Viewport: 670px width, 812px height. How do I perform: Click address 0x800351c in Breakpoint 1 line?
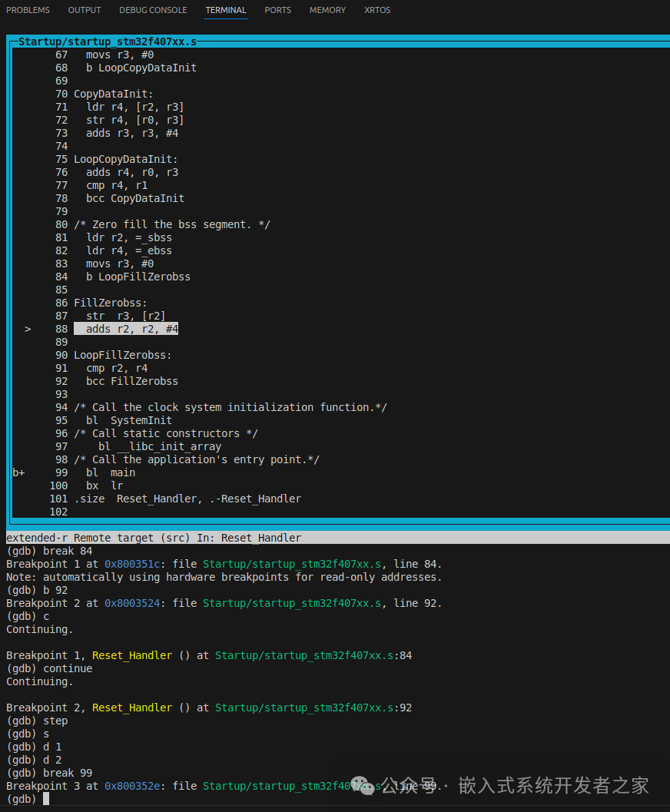[132, 564]
